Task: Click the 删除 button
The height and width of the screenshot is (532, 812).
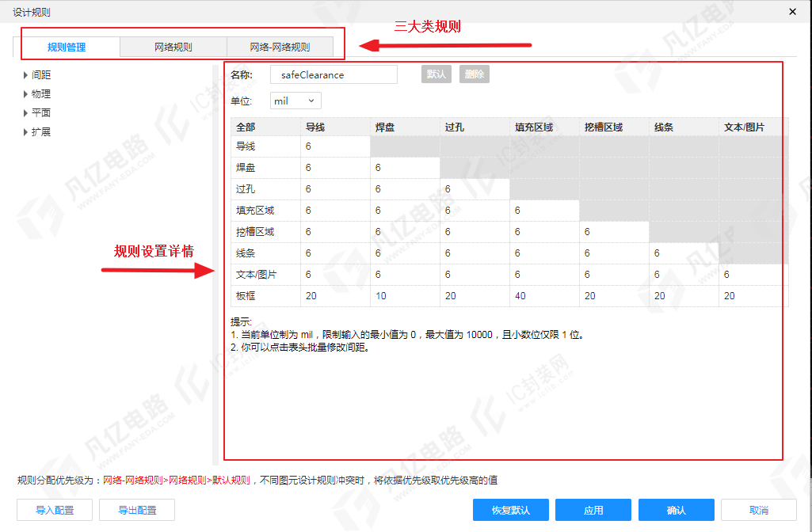Action: (475, 74)
